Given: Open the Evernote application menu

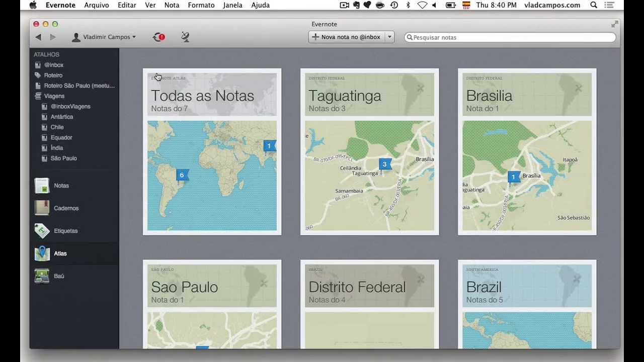Looking at the screenshot, I should [x=60, y=5].
